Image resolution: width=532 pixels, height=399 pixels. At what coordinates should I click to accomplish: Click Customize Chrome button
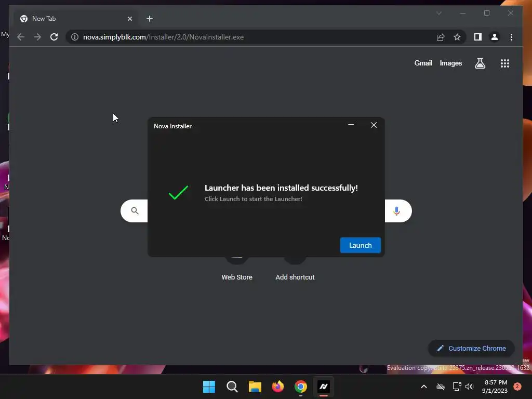tap(471, 348)
